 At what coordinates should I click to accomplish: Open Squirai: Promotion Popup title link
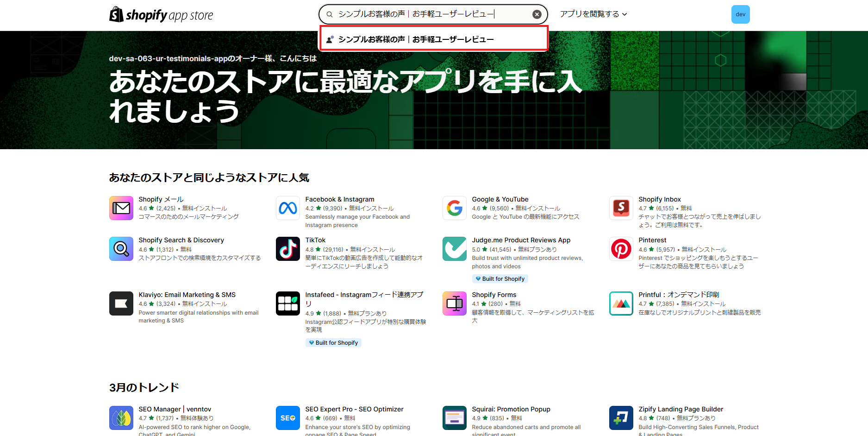point(511,409)
